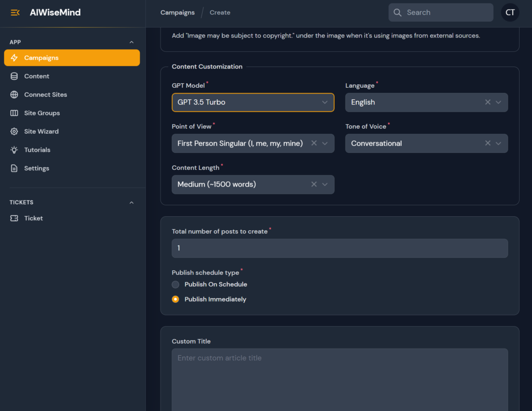Open the CT user profile avatar
Image resolution: width=532 pixels, height=411 pixels.
click(510, 12)
